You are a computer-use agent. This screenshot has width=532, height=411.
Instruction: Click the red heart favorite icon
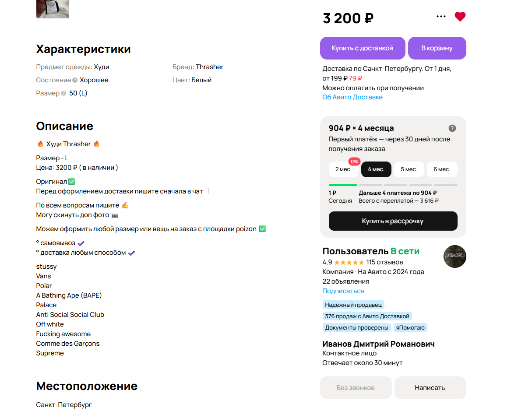[x=460, y=17]
